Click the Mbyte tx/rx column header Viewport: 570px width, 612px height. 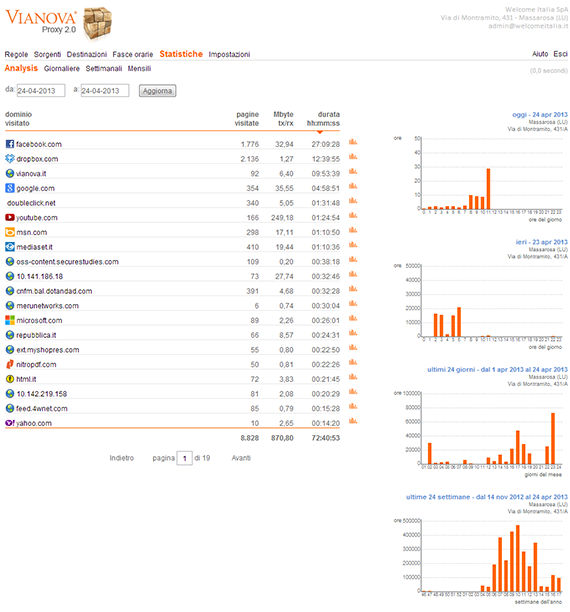[x=283, y=119]
